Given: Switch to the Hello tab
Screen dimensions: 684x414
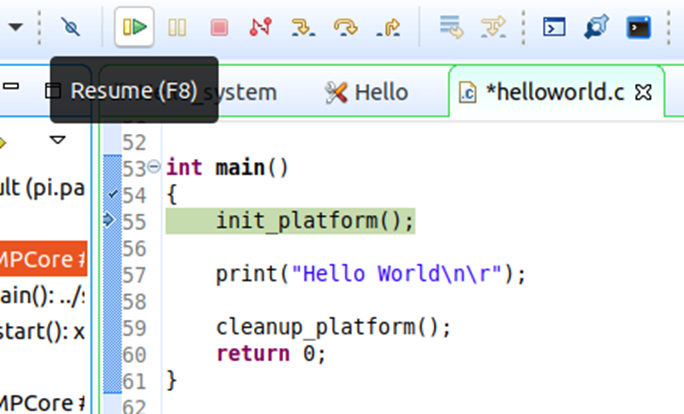Looking at the screenshot, I should coord(367,93).
